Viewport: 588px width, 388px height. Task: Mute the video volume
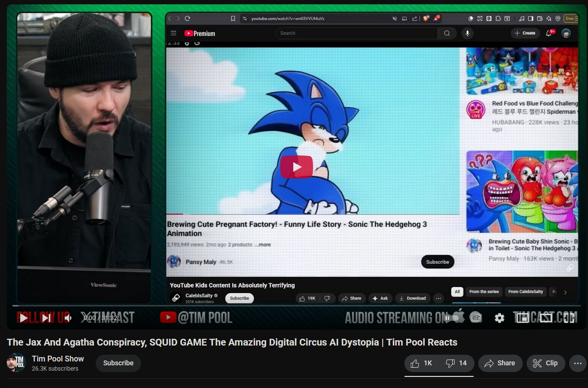[x=68, y=318]
